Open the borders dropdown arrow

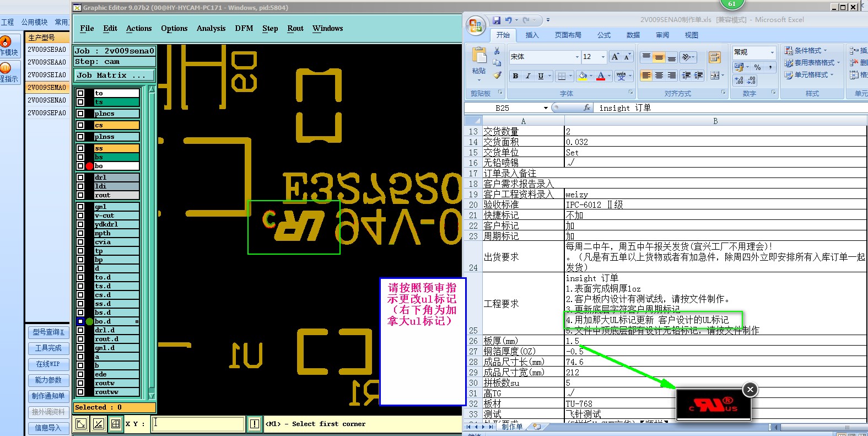pyautogui.click(x=571, y=76)
